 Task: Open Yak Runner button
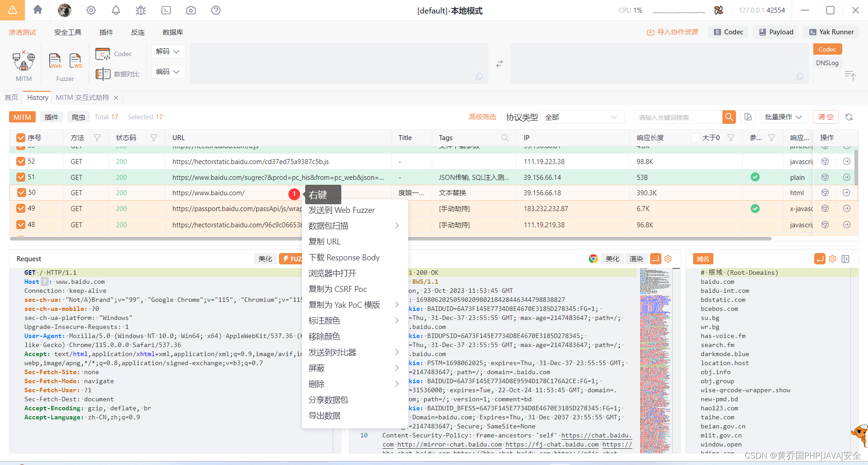(x=831, y=32)
